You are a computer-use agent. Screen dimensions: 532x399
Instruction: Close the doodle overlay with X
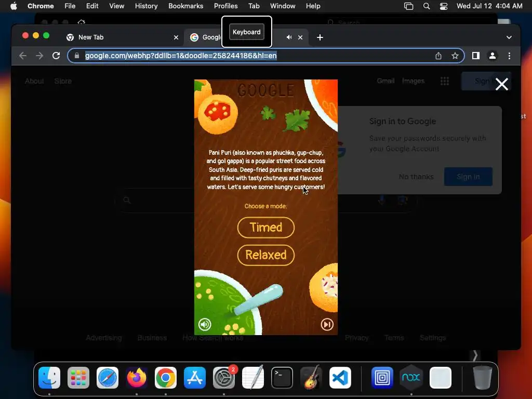(501, 84)
